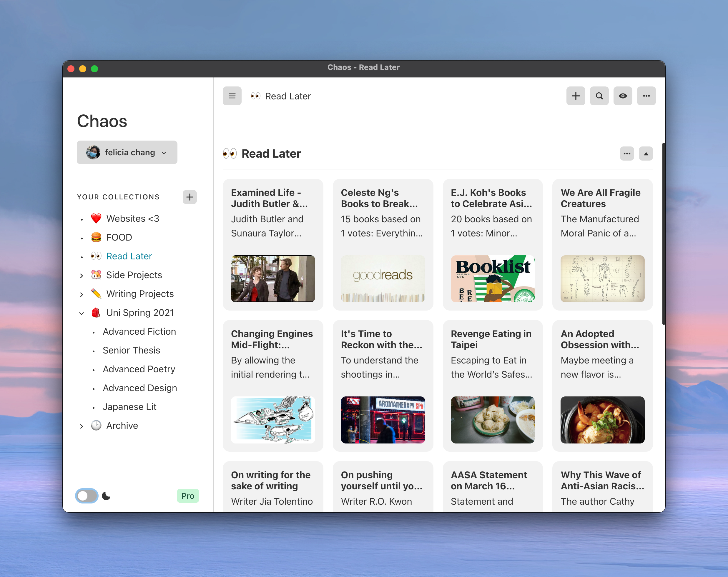Viewport: 728px width, 577px height.
Task: Collapse the Read Later section with the triangle
Action: tap(646, 154)
